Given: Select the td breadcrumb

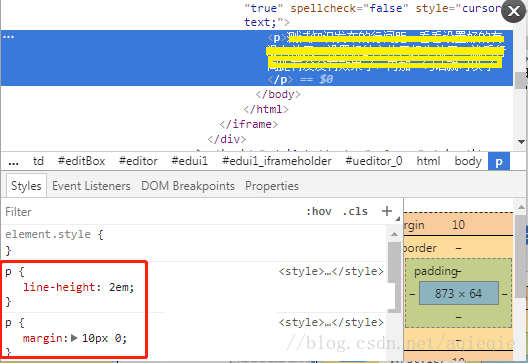Looking at the screenshot, I should [38, 161].
